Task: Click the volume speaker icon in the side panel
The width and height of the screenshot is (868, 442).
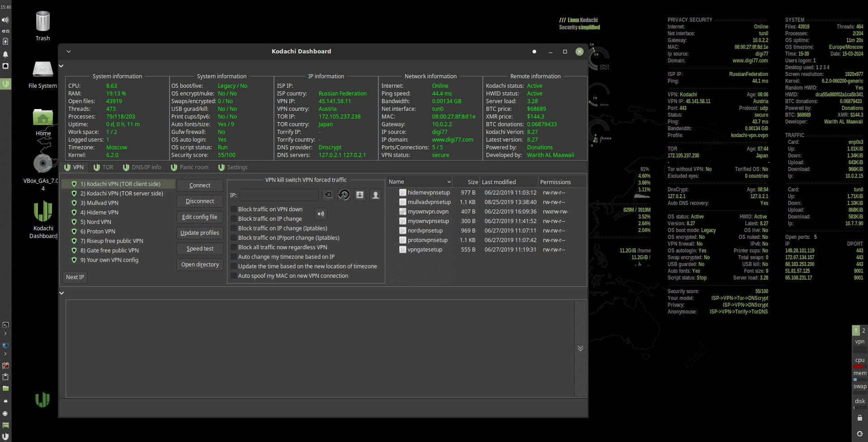Action: coord(5,20)
